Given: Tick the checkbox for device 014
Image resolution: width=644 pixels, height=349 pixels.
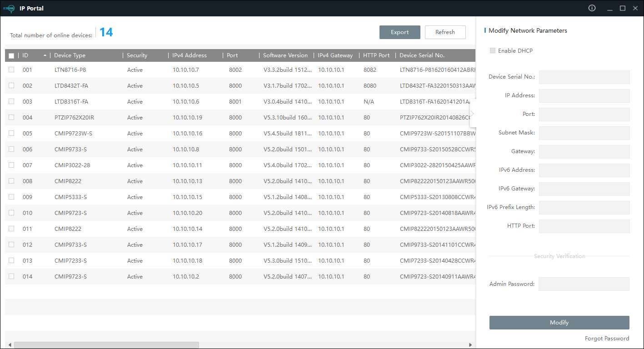Looking at the screenshot, I should 11,276.
